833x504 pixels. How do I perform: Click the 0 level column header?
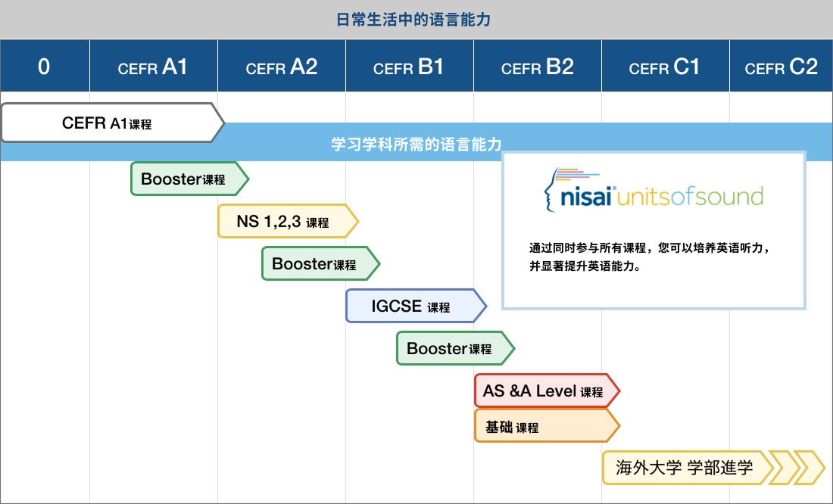click(x=44, y=67)
